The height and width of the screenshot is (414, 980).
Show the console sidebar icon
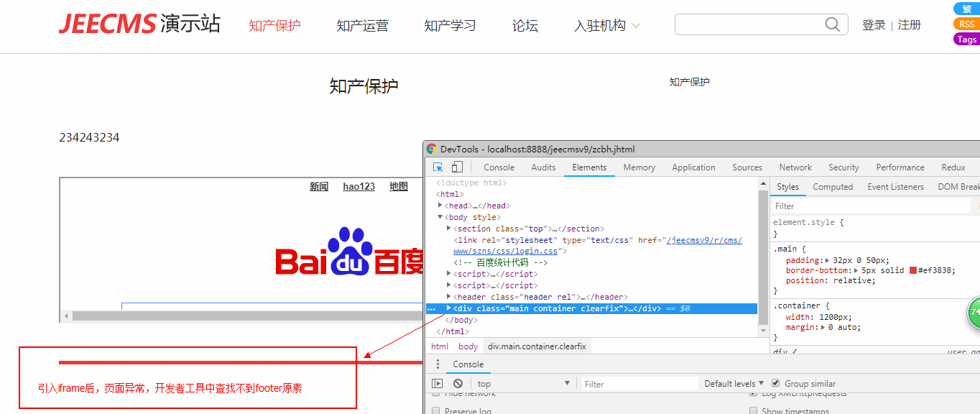pyautogui.click(x=438, y=384)
